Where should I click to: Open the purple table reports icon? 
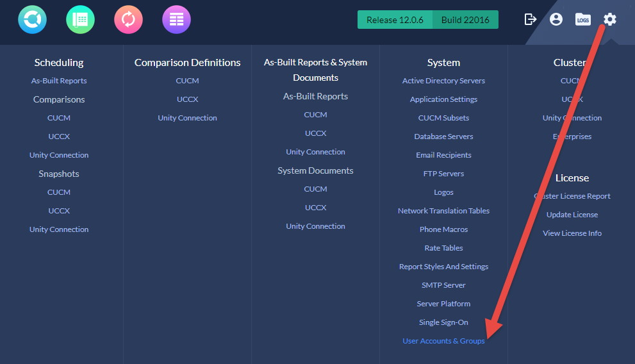click(x=177, y=19)
